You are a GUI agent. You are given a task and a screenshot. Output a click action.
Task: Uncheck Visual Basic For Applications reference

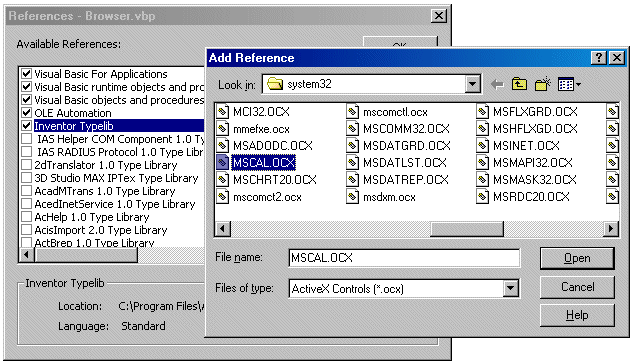[27, 74]
